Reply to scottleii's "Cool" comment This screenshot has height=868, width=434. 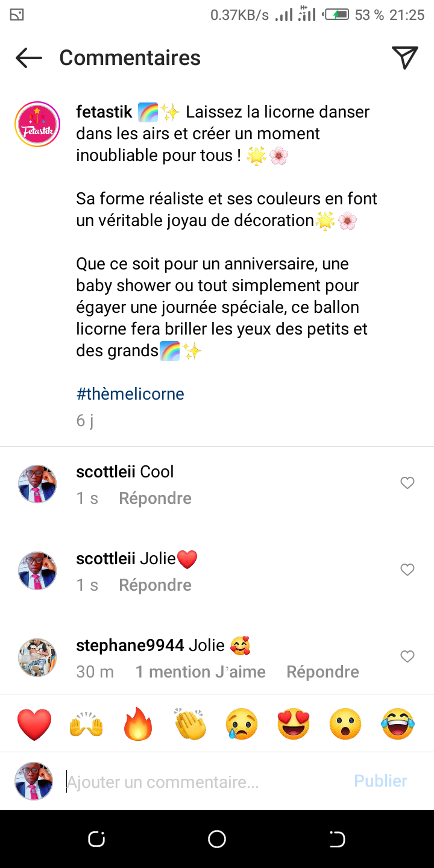click(x=155, y=498)
